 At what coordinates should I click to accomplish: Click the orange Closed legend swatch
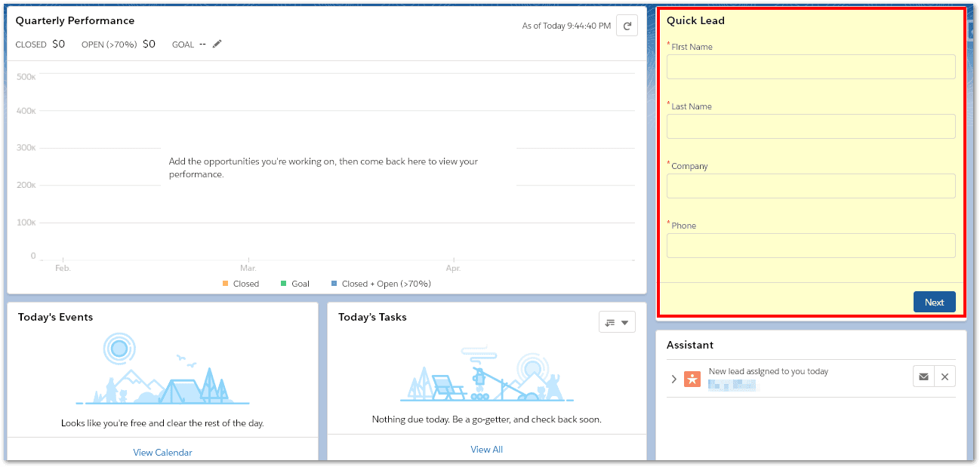point(225,284)
